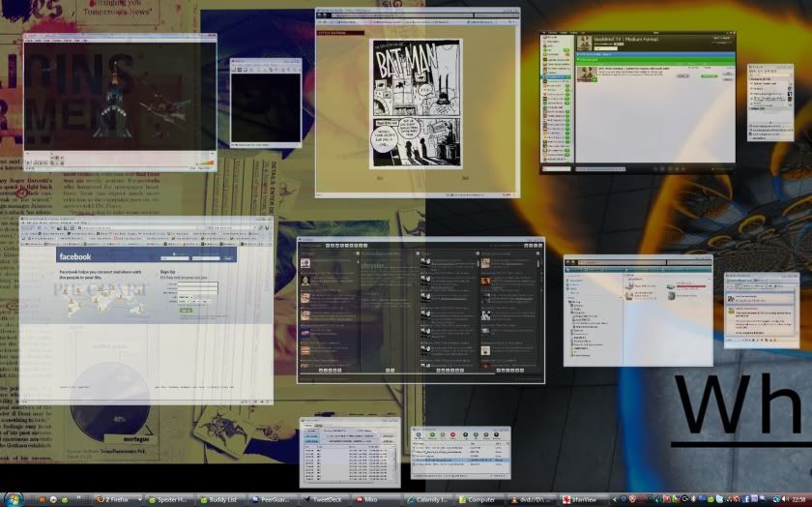Focus the Facebook password login field
Screen dimensions: 812x507
pos(206,258)
